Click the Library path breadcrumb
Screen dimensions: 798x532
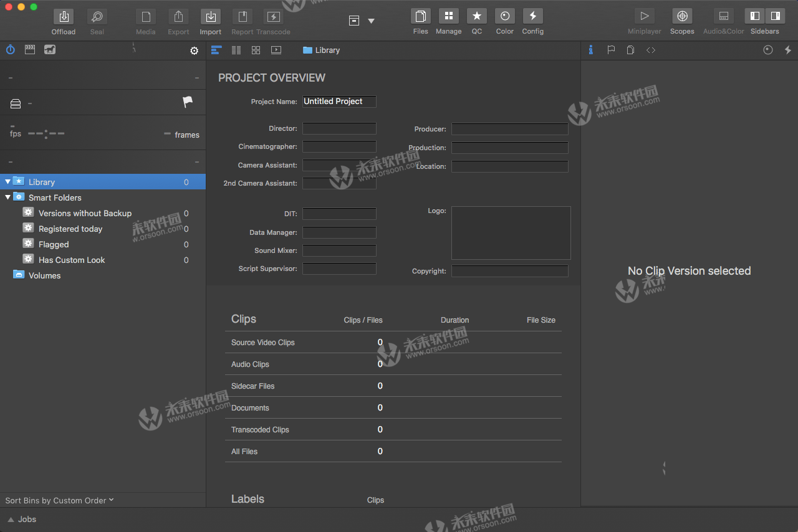[321, 50]
